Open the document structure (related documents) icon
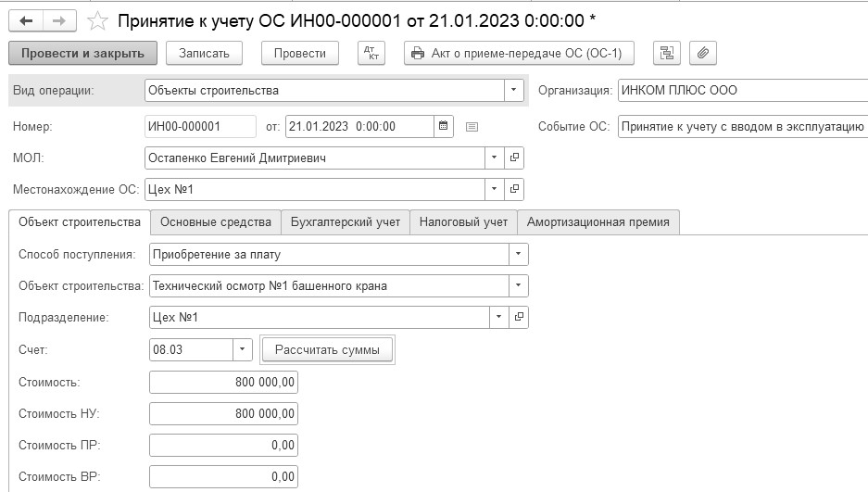This screenshot has width=868, height=492. click(x=666, y=53)
